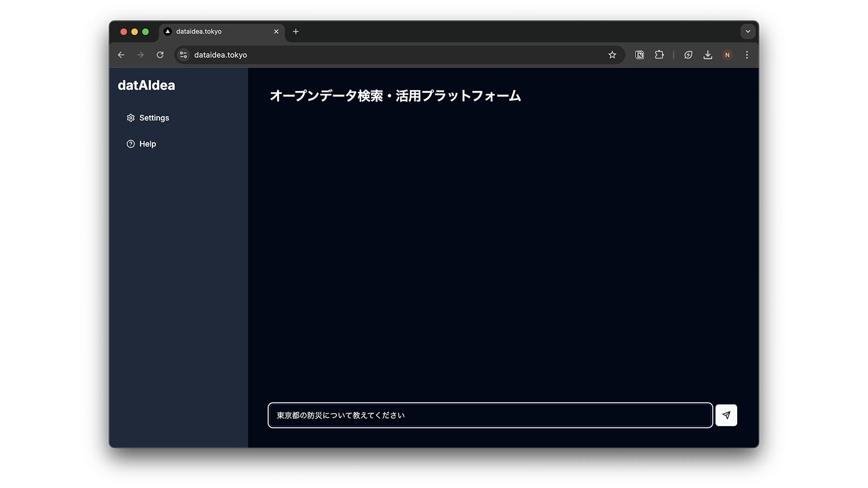The image size is (868, 488).
Task: Open Help in the sidebar
Action: pyautogui.click(x=141, y=144)
